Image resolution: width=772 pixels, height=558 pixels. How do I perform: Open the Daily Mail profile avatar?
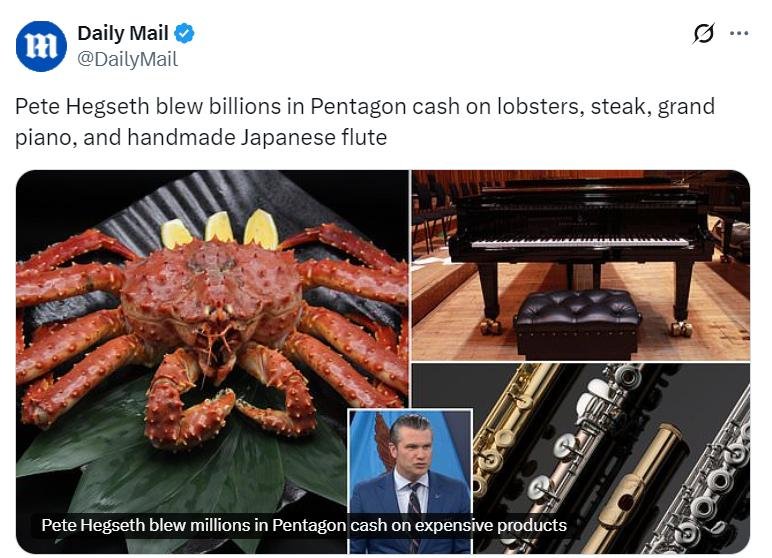[41, 46]
